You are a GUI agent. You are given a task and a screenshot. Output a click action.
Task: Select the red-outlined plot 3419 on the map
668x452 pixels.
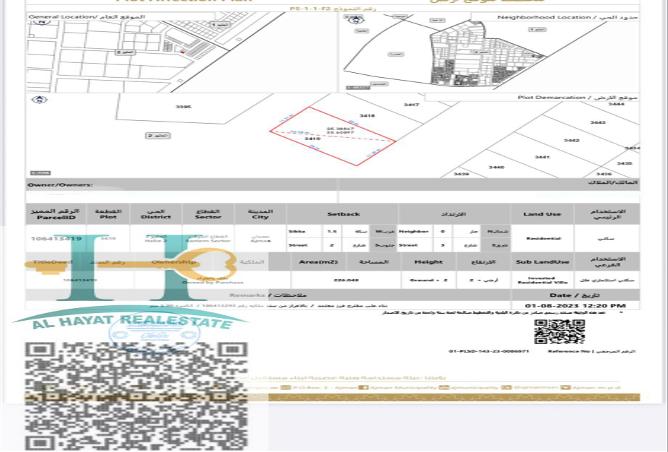(x=332, y=136)
